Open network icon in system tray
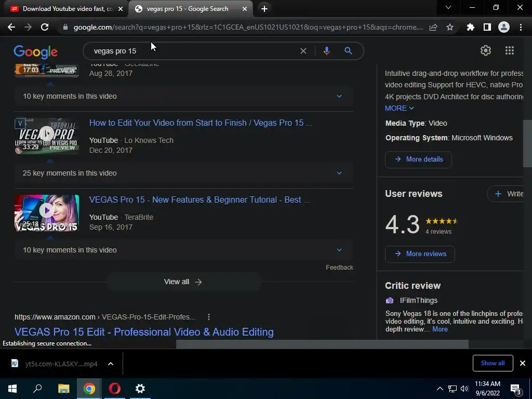The image size is (532, 399). coord(453,389)
